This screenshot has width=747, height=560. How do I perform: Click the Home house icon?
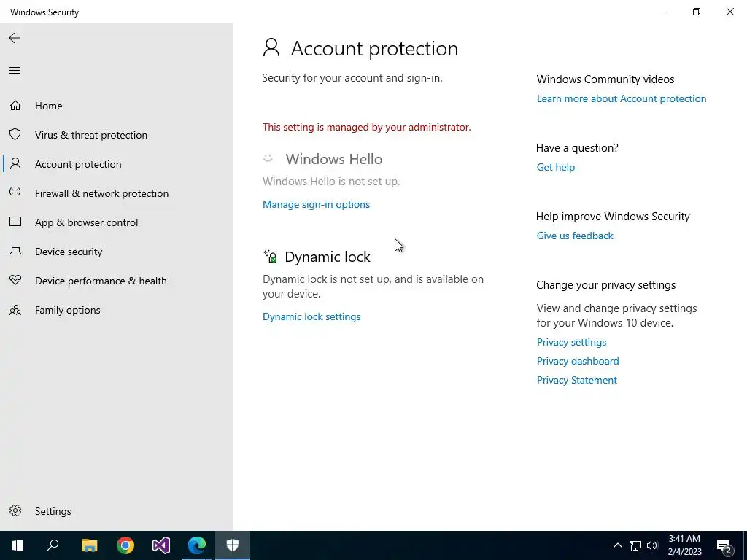pos(15,105)
